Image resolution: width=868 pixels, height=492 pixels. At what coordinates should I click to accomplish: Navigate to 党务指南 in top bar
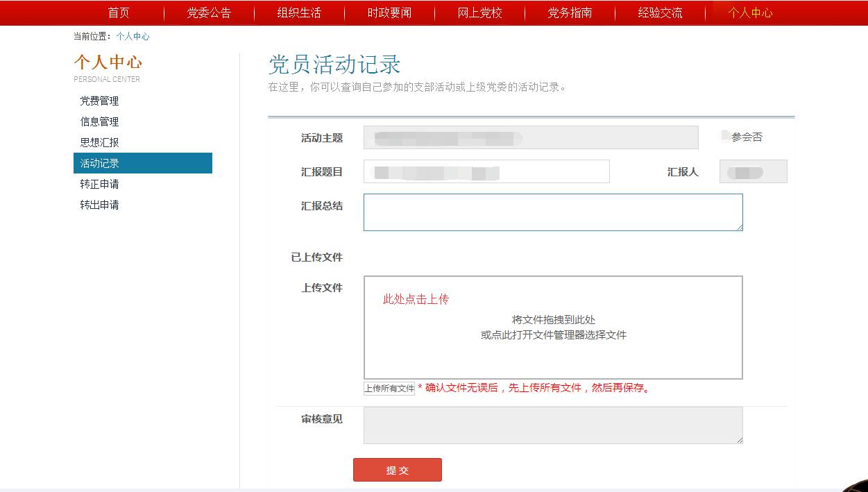click(x=570, y=12)
